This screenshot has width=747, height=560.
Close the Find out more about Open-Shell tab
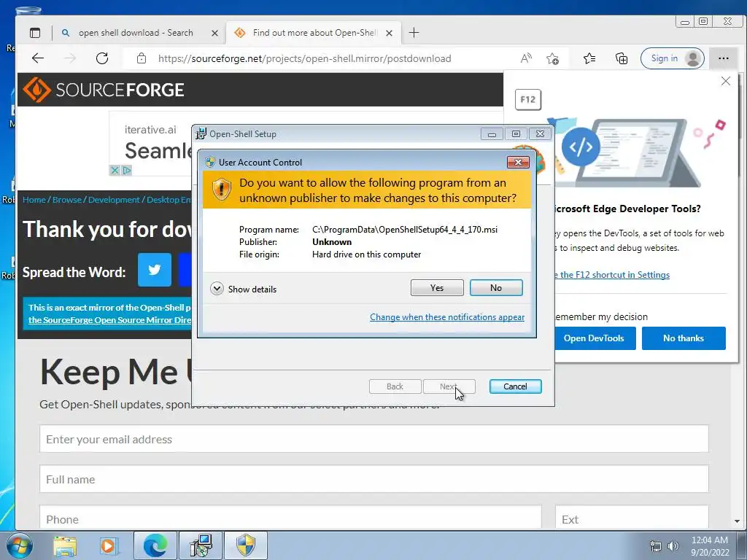pos(390,33)
